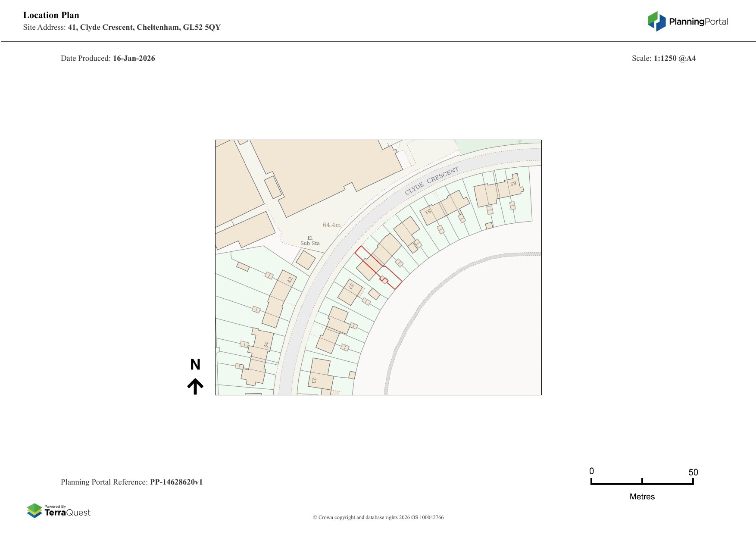Click the red outlined site boundary

(x=378, y=267)
